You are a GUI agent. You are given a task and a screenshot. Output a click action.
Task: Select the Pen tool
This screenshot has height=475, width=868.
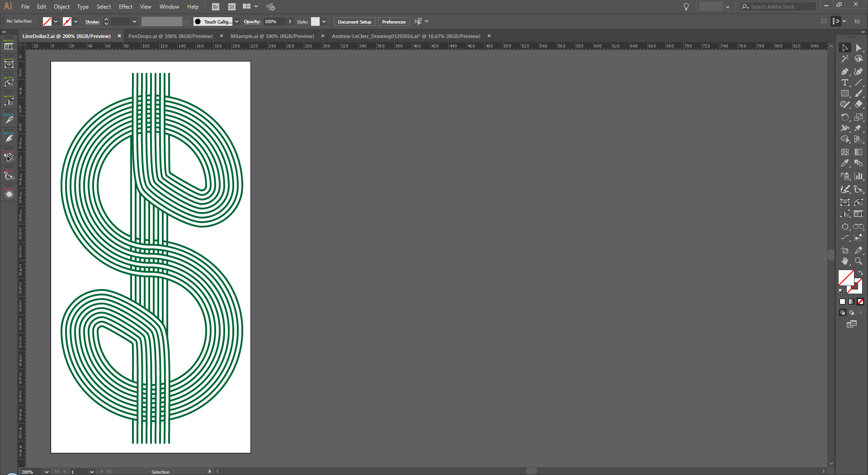[844, 71]
